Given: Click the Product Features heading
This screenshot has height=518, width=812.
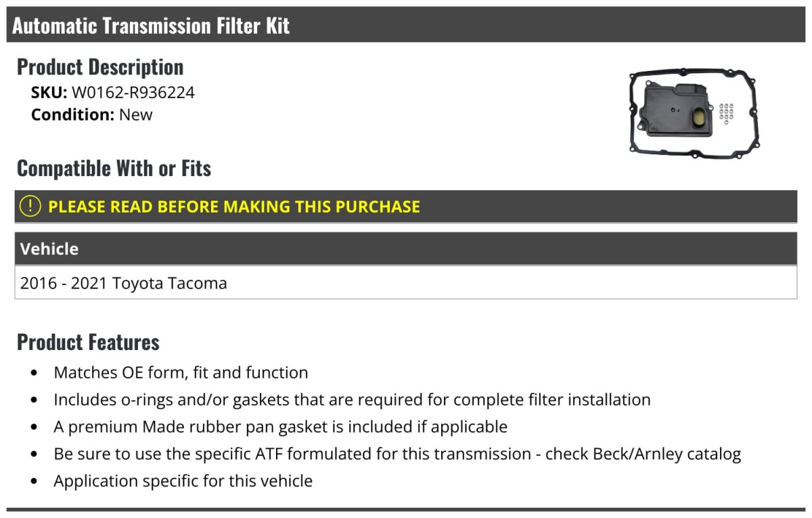Looking at the screenshot, I should pos(88,342).
